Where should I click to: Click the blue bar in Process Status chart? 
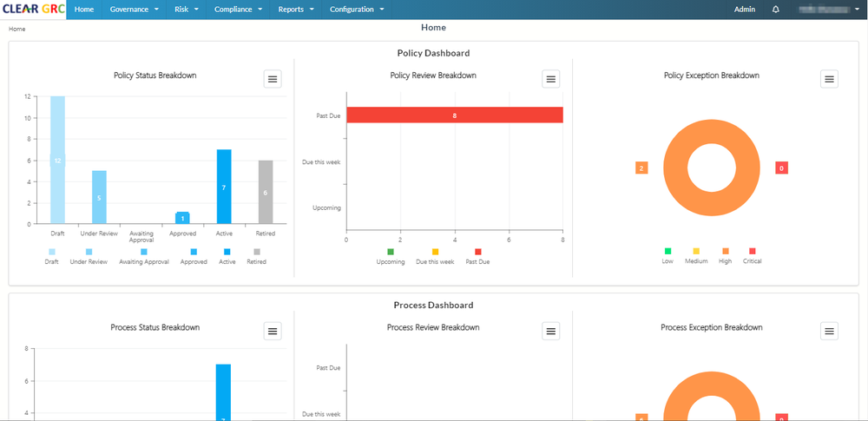tap(224, 392)
